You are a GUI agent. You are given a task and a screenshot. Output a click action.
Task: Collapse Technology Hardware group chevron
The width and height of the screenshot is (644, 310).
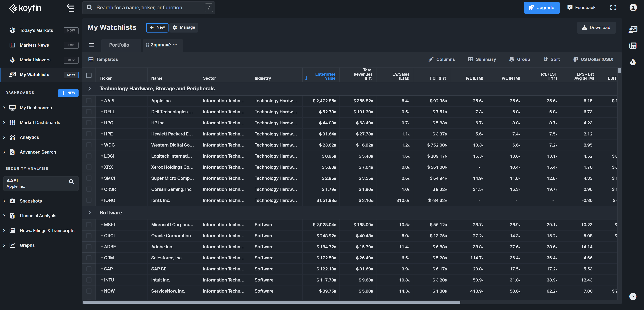[89, 88]
